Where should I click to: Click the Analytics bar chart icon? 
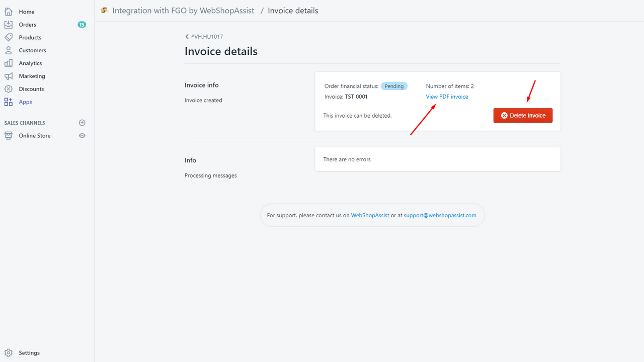point(8,63)
